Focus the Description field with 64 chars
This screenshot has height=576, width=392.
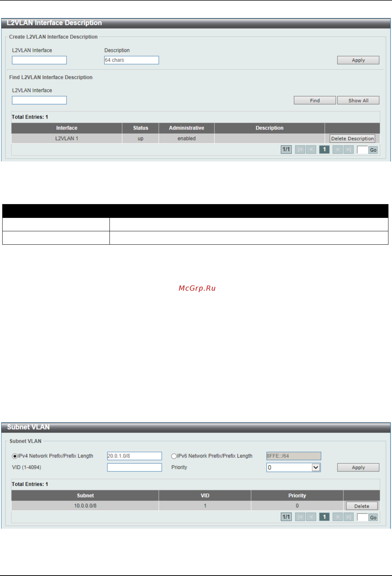tap(132, 60)
